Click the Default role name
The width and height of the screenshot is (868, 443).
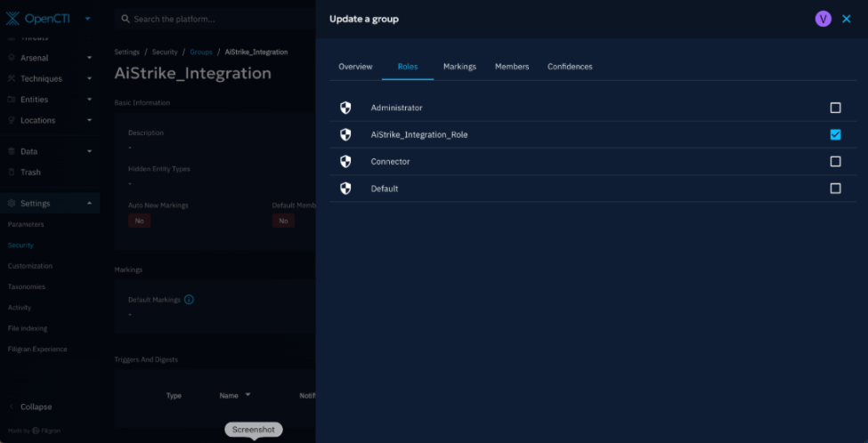tap(385, 189)
